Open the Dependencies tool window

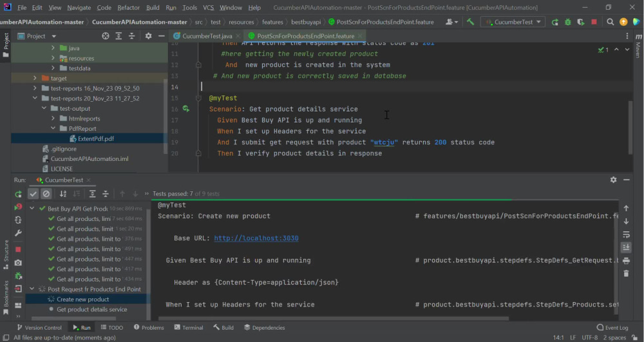pyautogui.click(x=265, y=328)
